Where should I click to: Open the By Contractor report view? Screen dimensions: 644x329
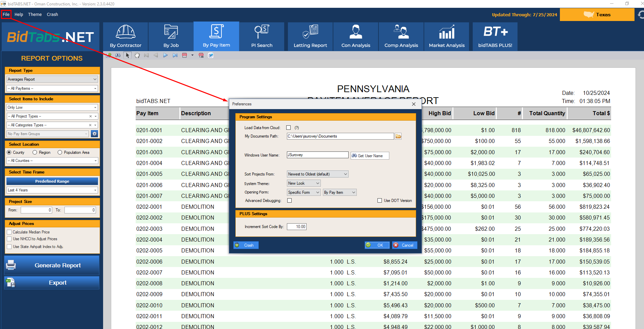125,37
